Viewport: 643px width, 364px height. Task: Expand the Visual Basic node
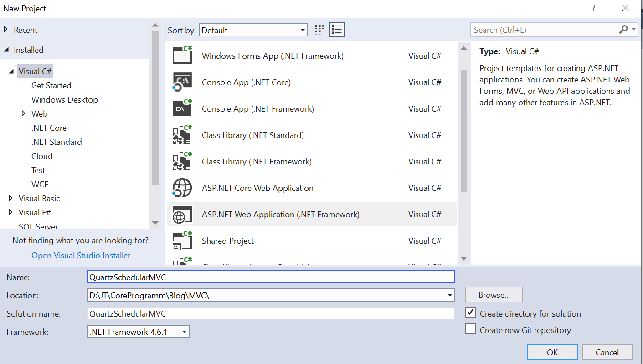pyautogui.click(x=11, y=198)
